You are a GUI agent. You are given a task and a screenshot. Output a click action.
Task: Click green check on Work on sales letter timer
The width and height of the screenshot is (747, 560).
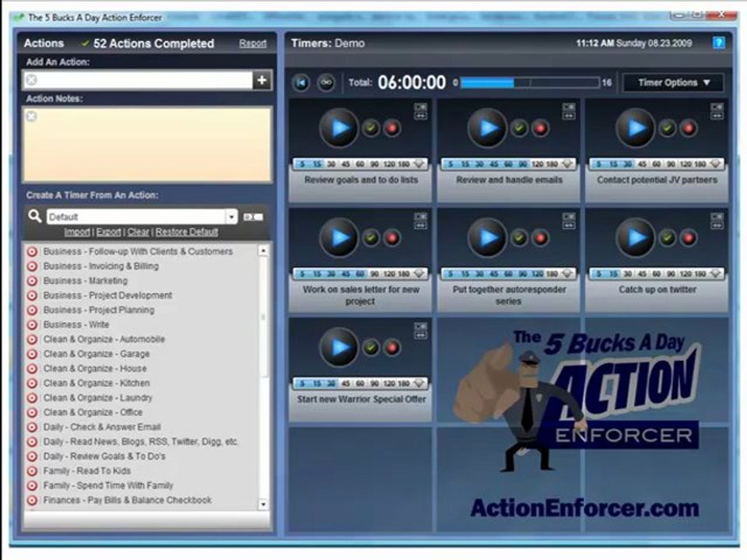pyautogui.click(x=371, y=237)
